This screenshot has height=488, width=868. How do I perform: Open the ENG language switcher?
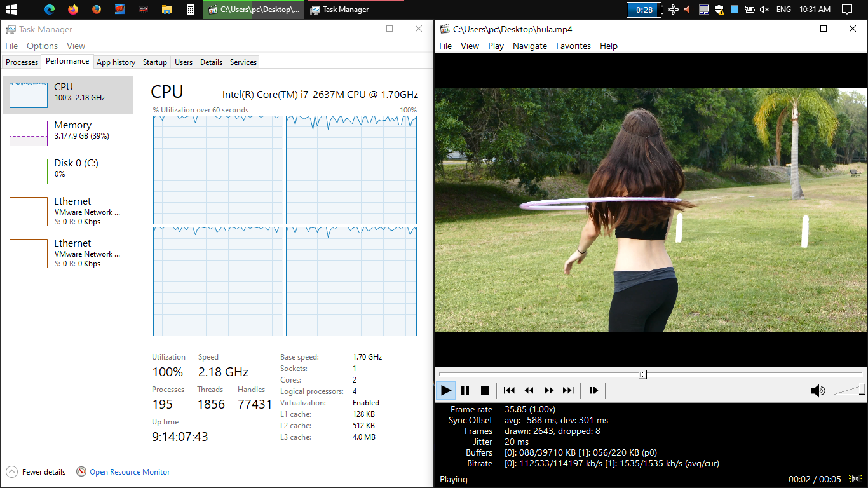click(784, 10)
